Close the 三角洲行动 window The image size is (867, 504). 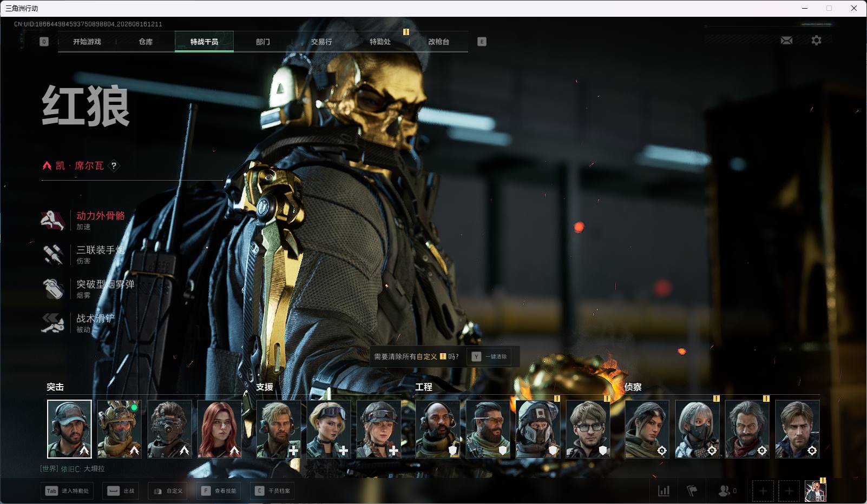[x=854, y=8]
